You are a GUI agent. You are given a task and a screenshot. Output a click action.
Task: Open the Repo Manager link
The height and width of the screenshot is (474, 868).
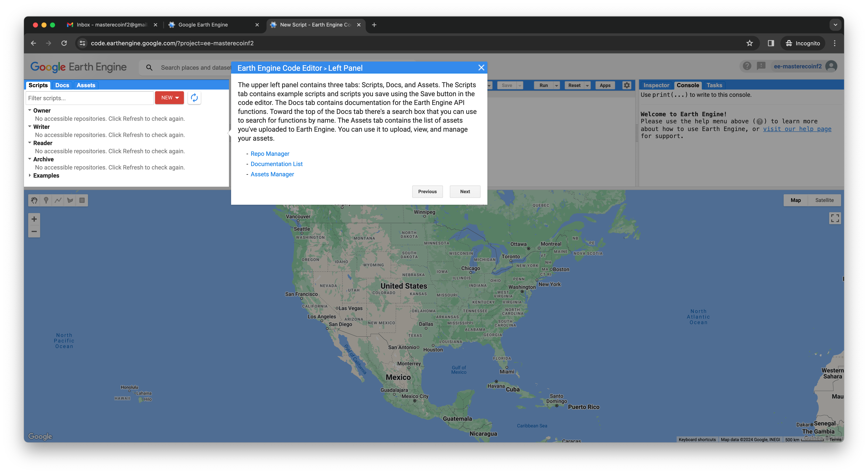pos(270,154)
